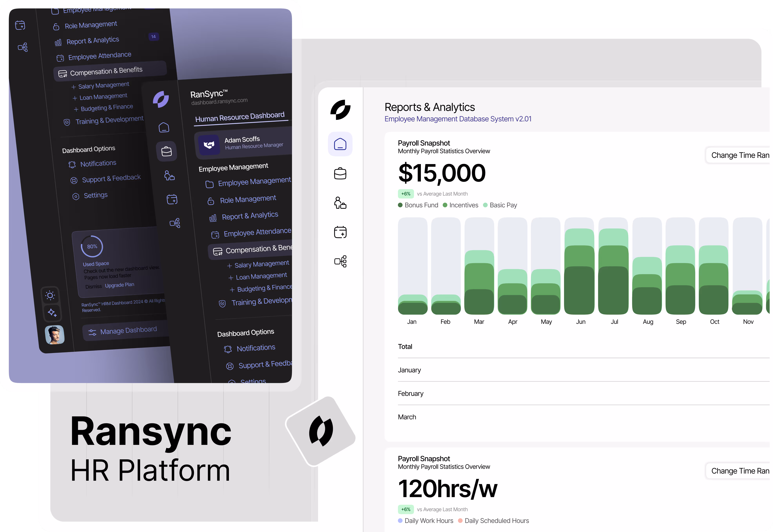Open the home icon in the light dashboard sidebar
The width and height of the screenshot is (773, 532).
(340, 144)
